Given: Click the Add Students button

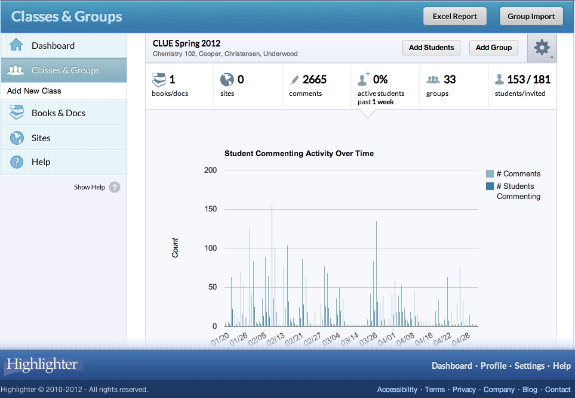Looking at the screenshot, I should tap(431, 48).
